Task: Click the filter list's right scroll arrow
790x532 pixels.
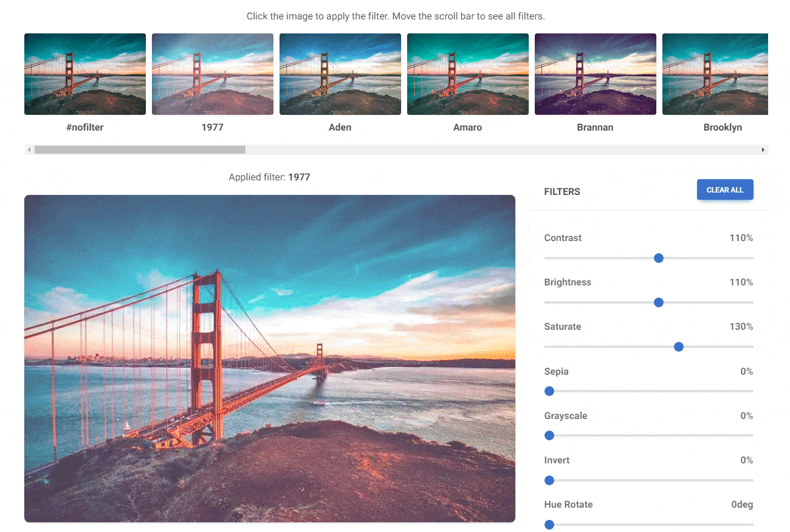Action: coord(763,149)
